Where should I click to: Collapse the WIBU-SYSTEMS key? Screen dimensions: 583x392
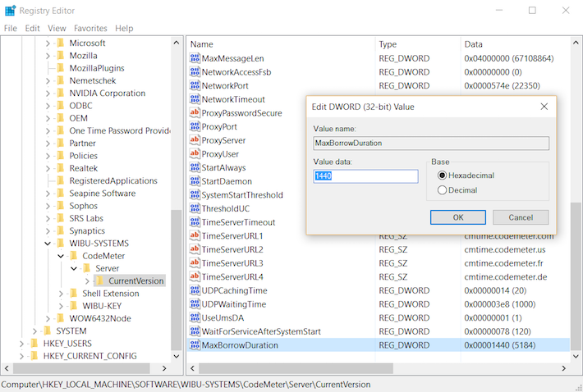(48, 244)
